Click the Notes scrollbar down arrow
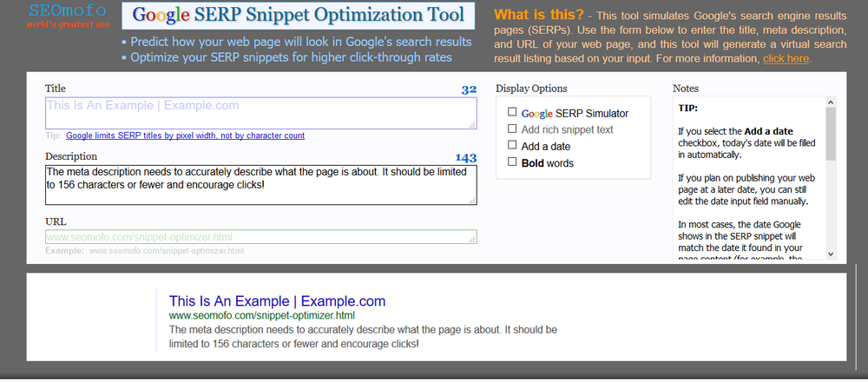Image resolution: width=868 pixels, height=383 pixels. tap(831, 254)
